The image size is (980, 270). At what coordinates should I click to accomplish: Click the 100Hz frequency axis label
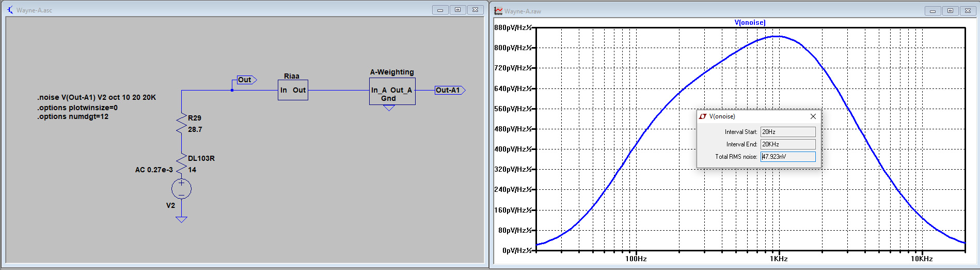point(636,259)
